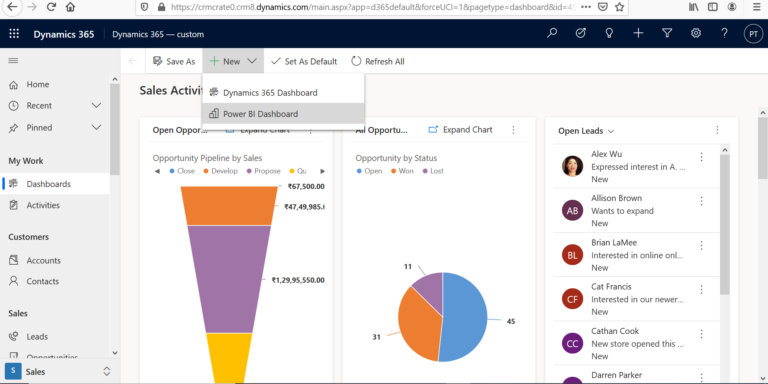The image size is (768, 384).
Task: Toggle the Develop legend orange swatch
Action: point(206,171)
